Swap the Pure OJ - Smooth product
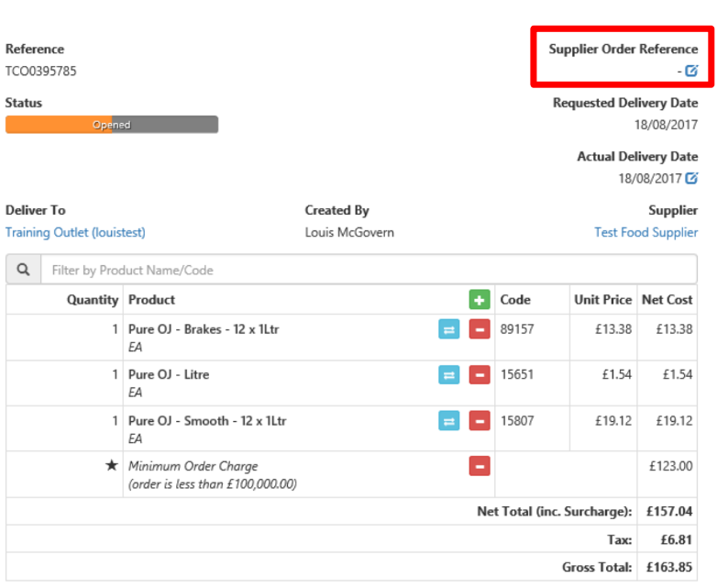 pos(448,421)
